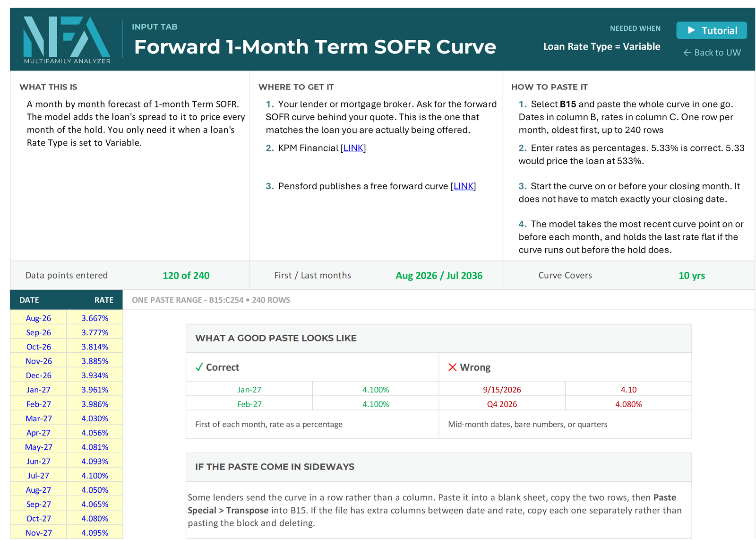The height and width of the screenshot is (540, 756).
Task: Select the Oct-26 date cell
Action: pyautogui.click(x=38, y=347)
